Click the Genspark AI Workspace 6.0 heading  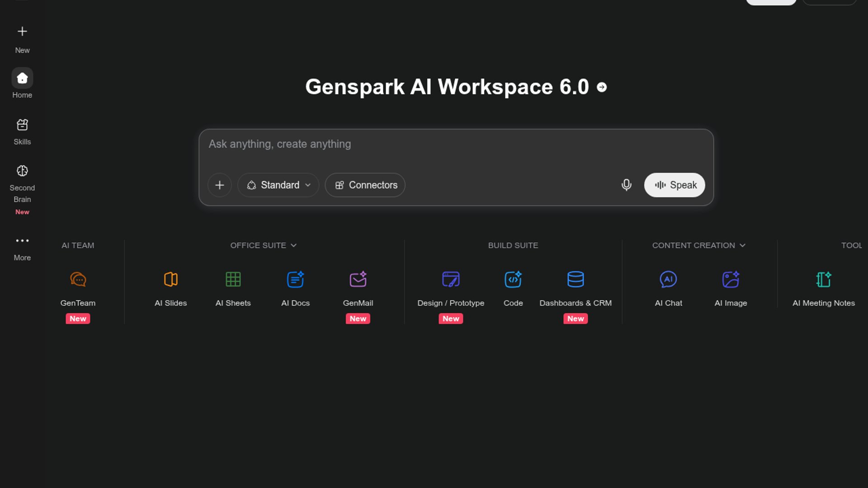coord(447,87)
